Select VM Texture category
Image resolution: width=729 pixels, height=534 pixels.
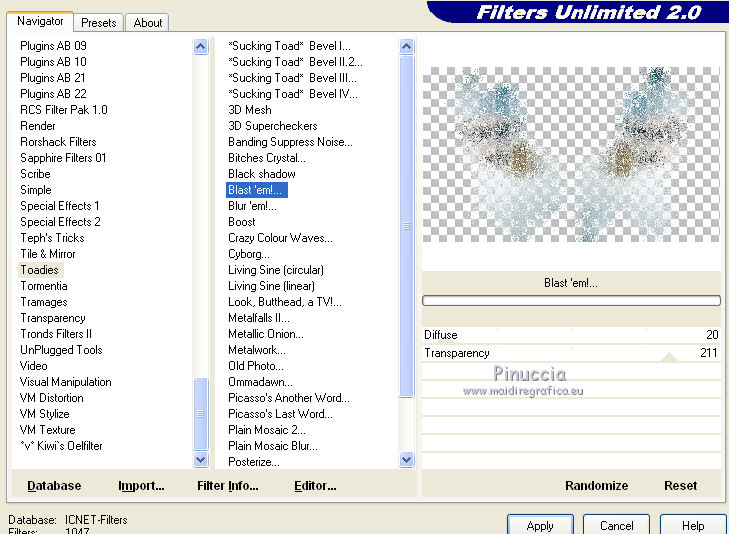[x=47, y=429]
